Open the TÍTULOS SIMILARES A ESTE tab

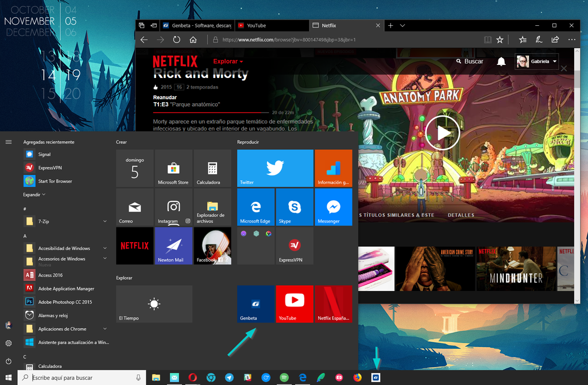(x=397, y=215)
